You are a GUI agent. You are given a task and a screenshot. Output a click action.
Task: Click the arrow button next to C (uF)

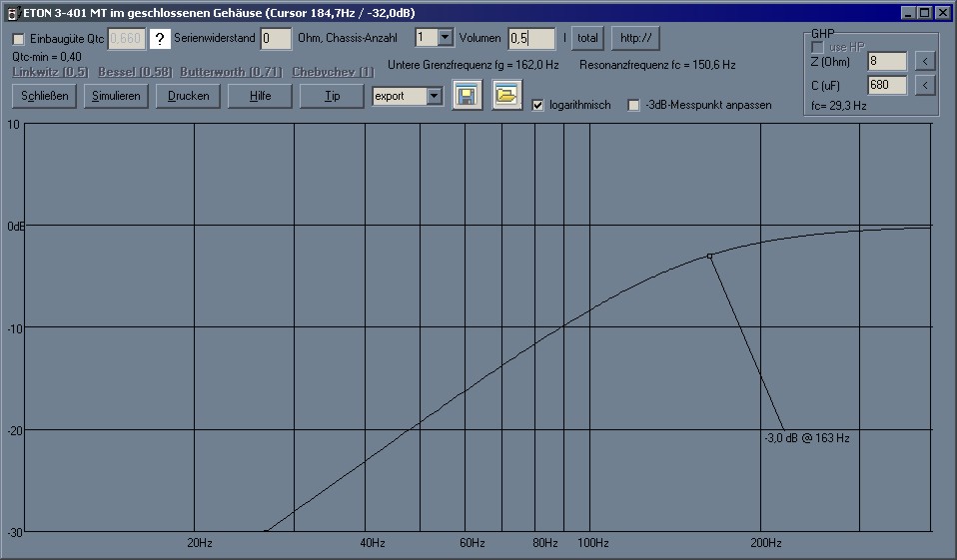pyautogui.click(x=925, y=85)
